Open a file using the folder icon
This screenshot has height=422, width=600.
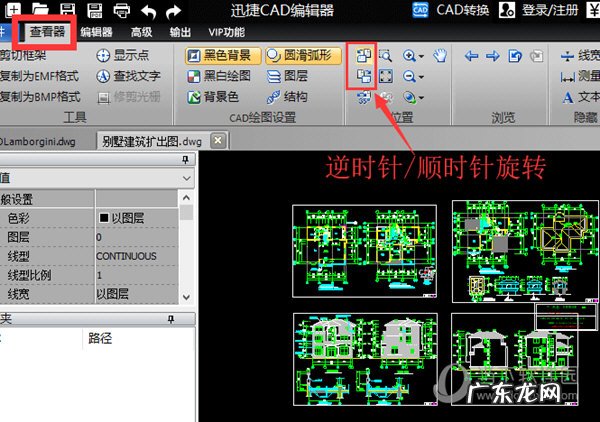[41, 10]
